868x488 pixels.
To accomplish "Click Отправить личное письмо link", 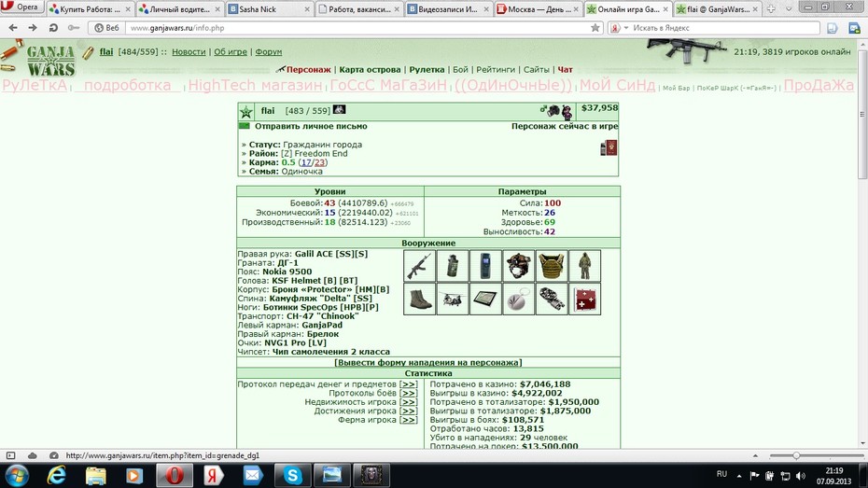I will pos(311,126).
